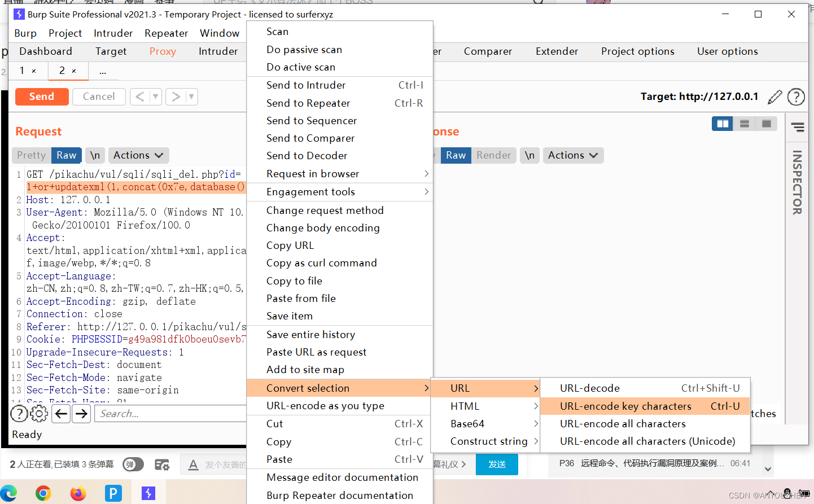Open Microsoft Edge from the taskbar
The image size is (814, 504).
pos(8,493)
